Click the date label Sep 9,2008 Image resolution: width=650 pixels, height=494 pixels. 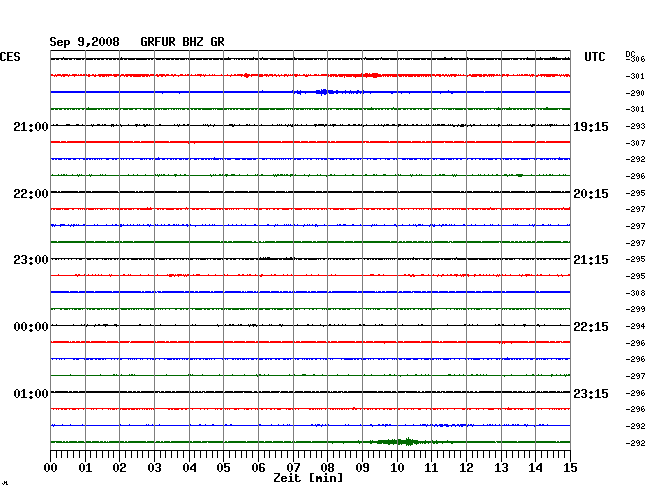(85, 42)
